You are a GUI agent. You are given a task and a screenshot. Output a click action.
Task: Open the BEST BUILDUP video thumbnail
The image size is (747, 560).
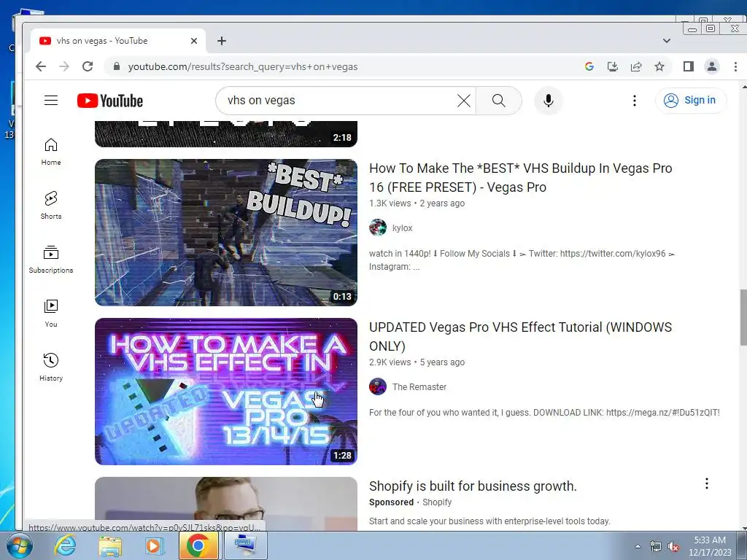point(226,233)
